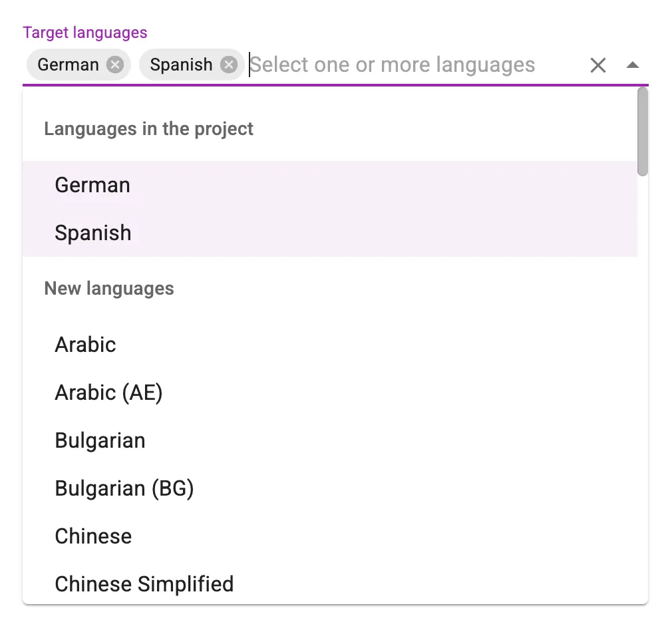This screenshot has height=632, width=672.
Task: Select German under Languages in the project
Action: coord(92,185)
